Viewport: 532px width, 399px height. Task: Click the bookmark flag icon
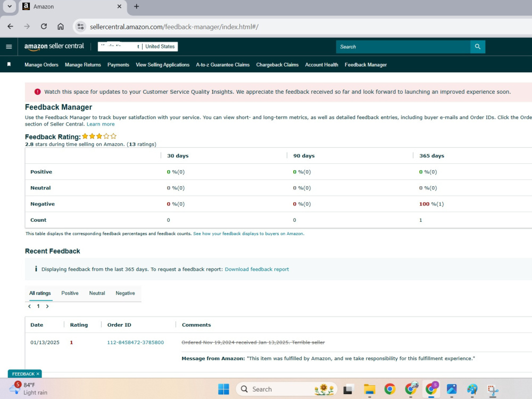(x=9, y=64)
